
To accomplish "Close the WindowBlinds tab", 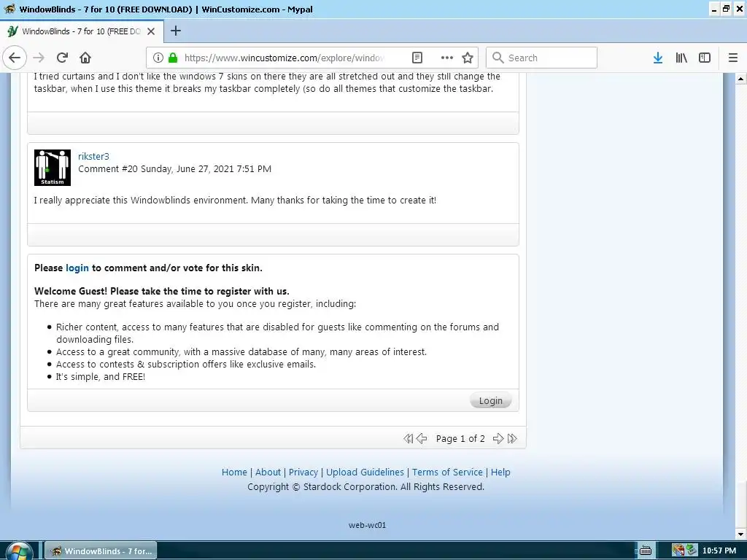I will point(151,31).
